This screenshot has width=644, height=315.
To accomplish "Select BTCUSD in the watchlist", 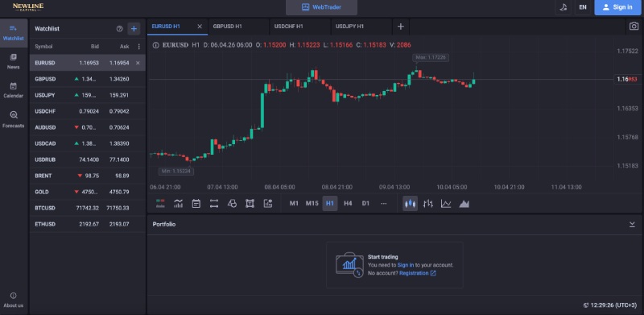I will 88,208.
